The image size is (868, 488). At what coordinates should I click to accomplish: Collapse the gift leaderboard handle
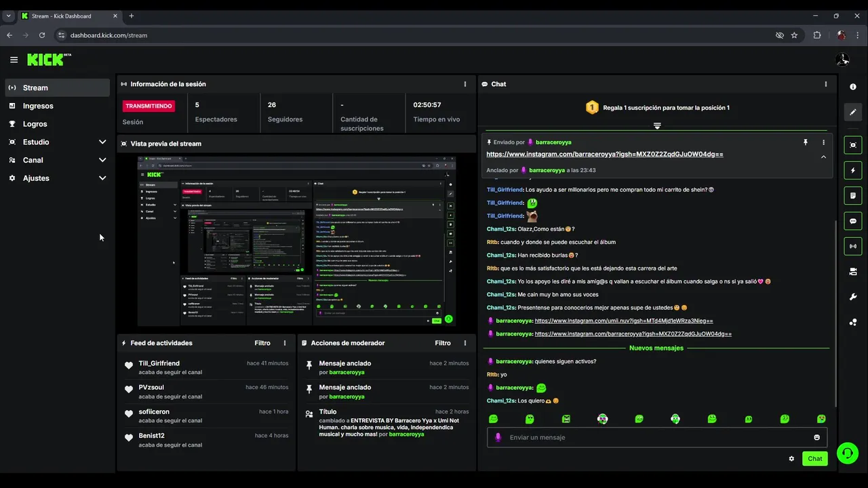tap(656, 126)
